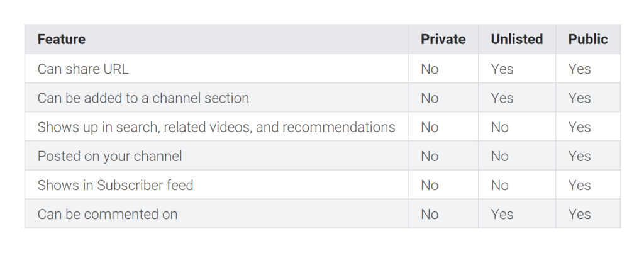This screenshot has height=253, width=644.
Task: Select the 'Posted on your channel' label
Action: [109, 157]
